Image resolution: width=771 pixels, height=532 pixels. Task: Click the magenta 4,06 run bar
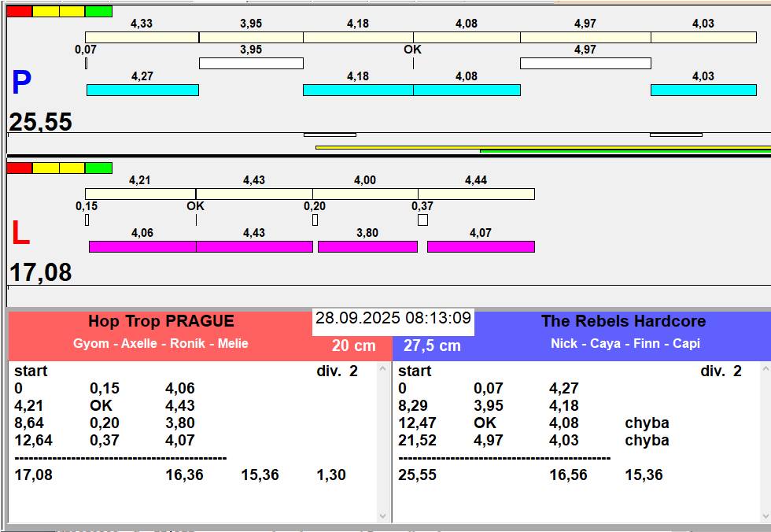click(142, 247)
